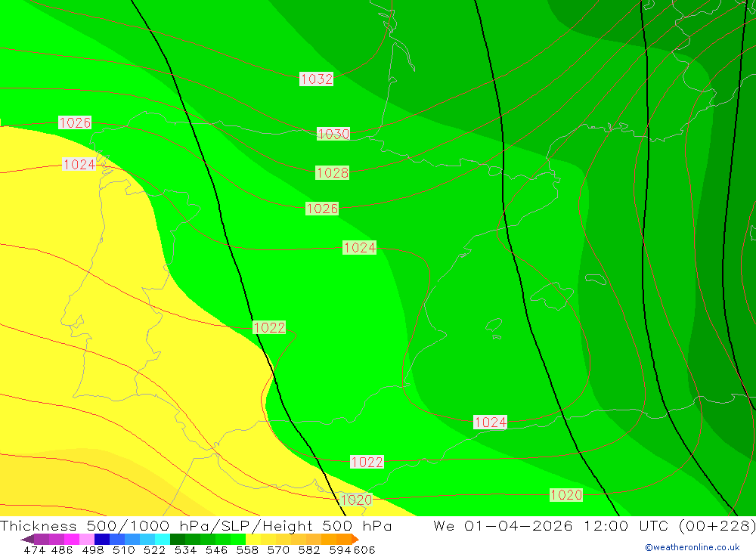The width and height of the screenshot is (756, 554).
Task: Pick the cyan legend swatch
Action: [163, 539]
